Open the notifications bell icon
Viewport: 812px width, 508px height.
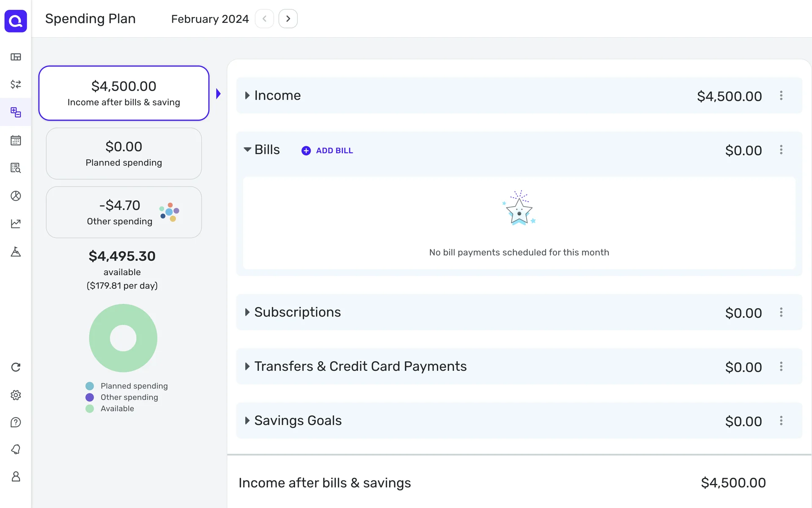(x=16, y=449)
